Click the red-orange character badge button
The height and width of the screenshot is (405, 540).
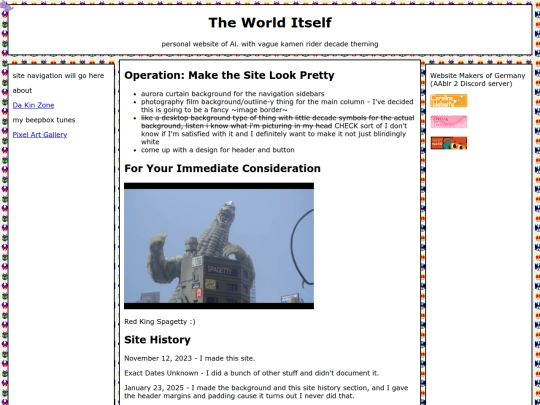point(449,143)
